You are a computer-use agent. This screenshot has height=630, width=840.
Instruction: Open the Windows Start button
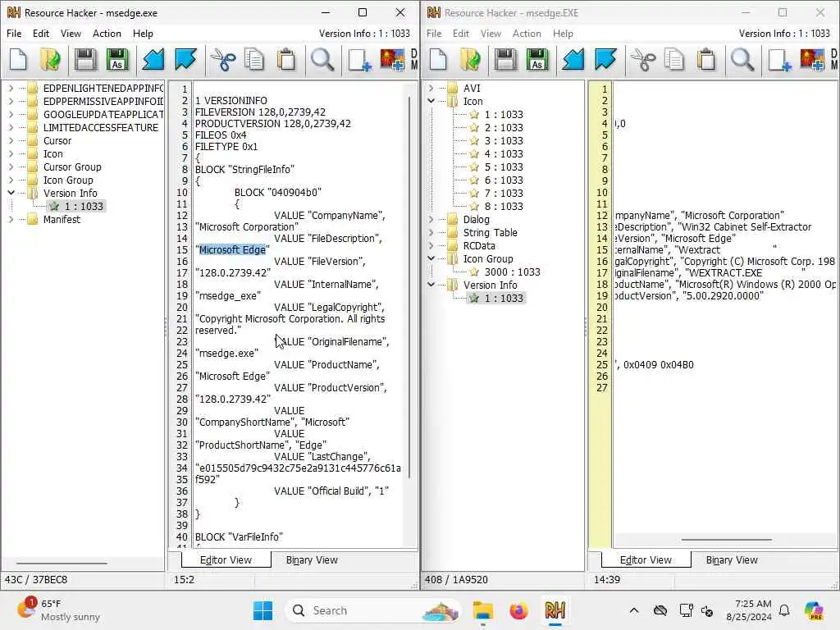(x=263, y=610)
